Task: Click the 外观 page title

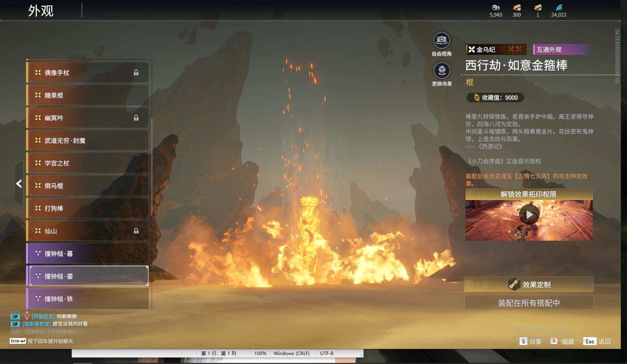Action: 41,10
